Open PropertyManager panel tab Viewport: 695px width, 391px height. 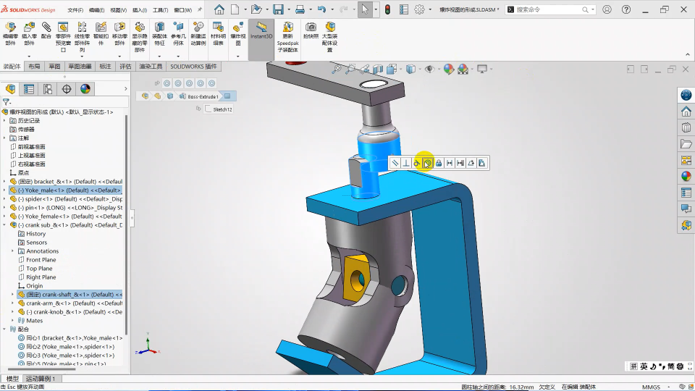click(x=29, y=89)
